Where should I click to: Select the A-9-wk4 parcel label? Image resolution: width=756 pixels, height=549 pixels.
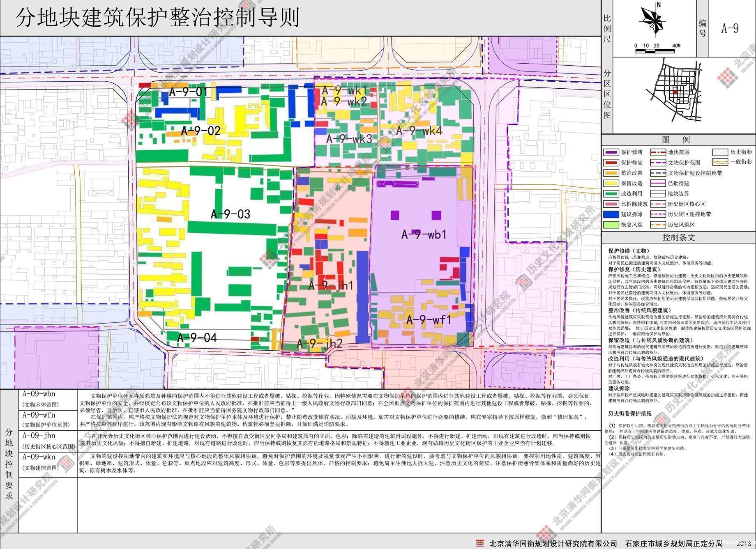pos(419,131)
